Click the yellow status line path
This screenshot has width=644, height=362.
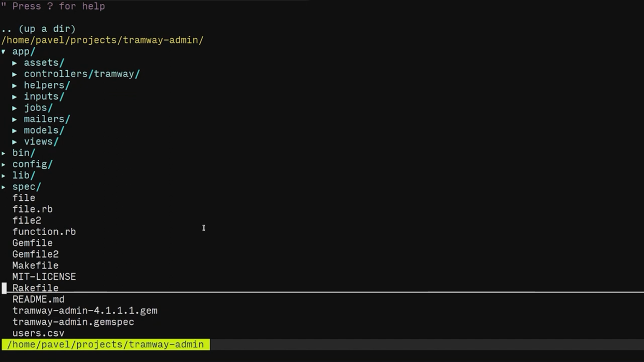pyautogui.click(x=106, y=344)
